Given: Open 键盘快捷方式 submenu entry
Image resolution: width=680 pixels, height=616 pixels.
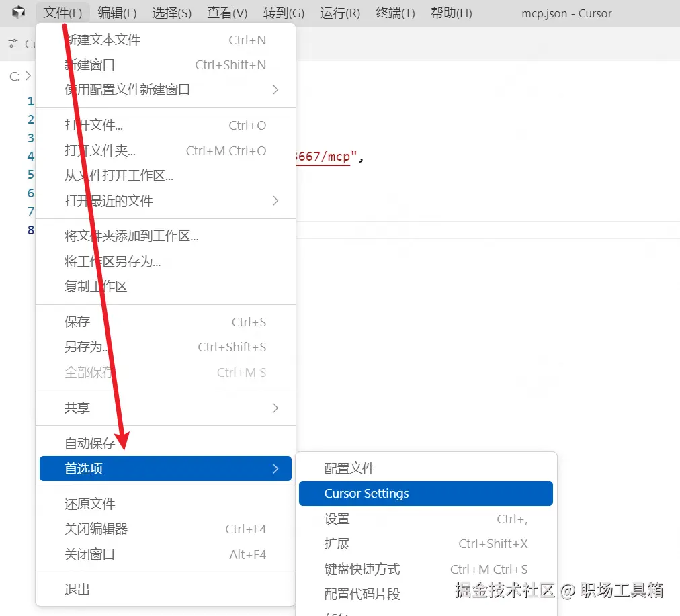Looking at the screenshot, I should click(426, 569).
